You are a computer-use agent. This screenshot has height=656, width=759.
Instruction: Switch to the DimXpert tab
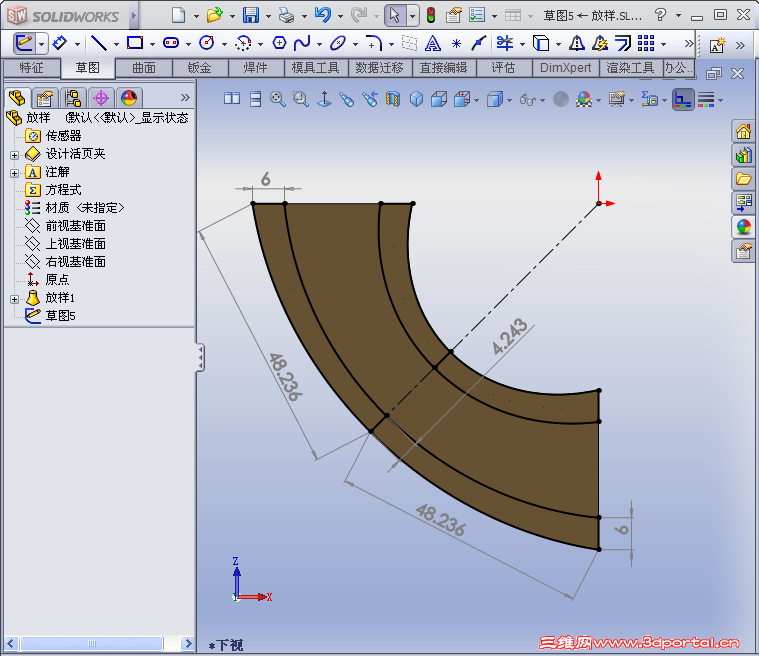pos(565,68)
